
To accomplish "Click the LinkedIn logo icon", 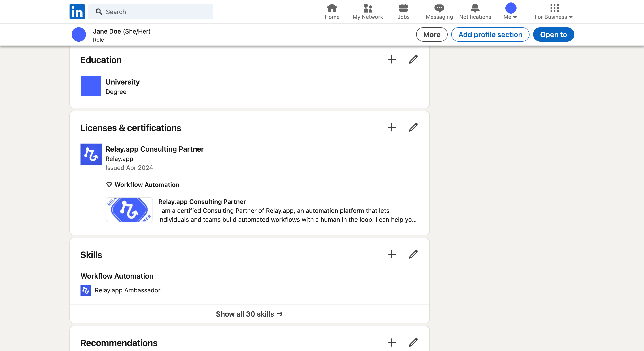I will pyautogui.click(x=77, y=12).
